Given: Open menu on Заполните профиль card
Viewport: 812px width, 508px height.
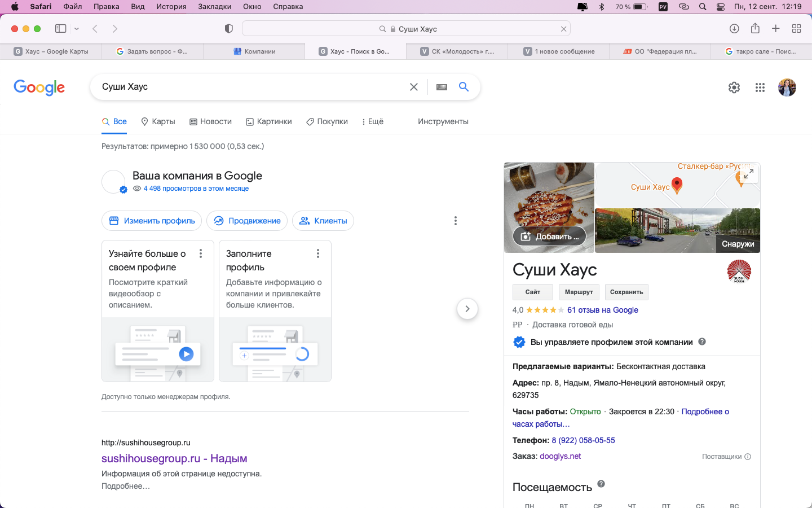Looking at the screenshot, I should coord(318,253).
